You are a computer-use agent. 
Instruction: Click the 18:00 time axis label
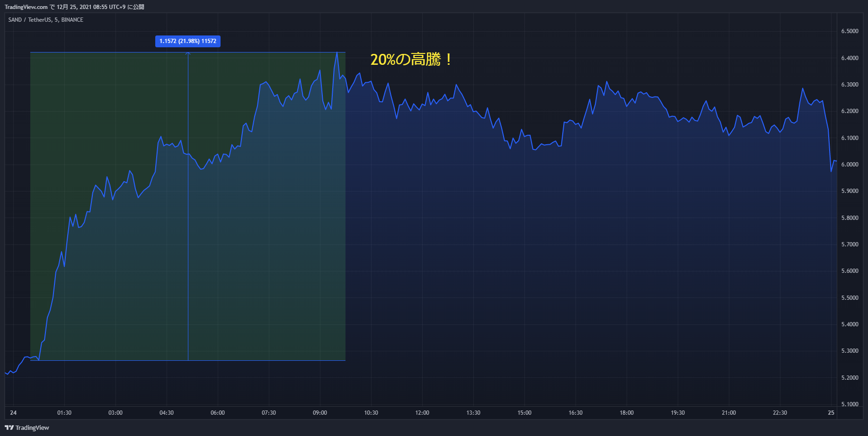pos(627,413)
